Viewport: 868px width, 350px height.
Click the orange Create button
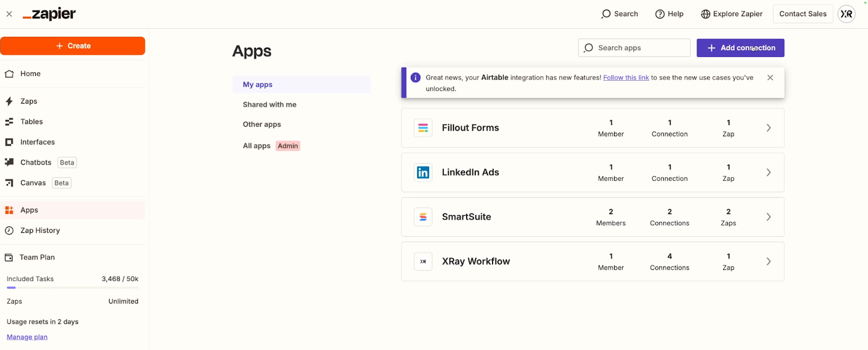73,46
